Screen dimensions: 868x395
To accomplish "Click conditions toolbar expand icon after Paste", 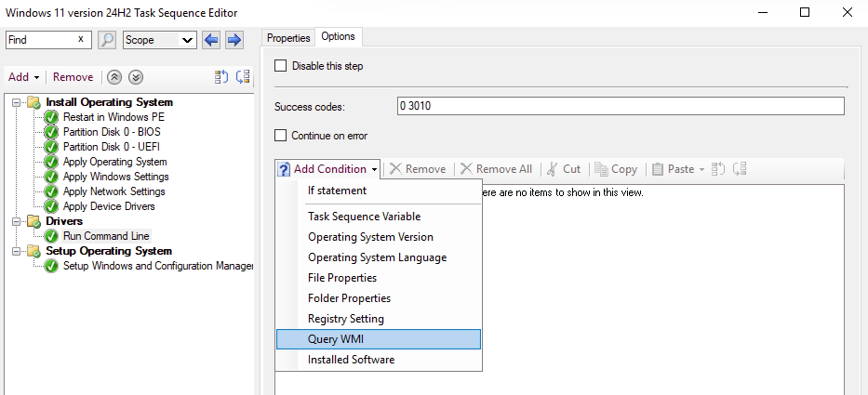I will pyautogui.click(x=718, y=169).
